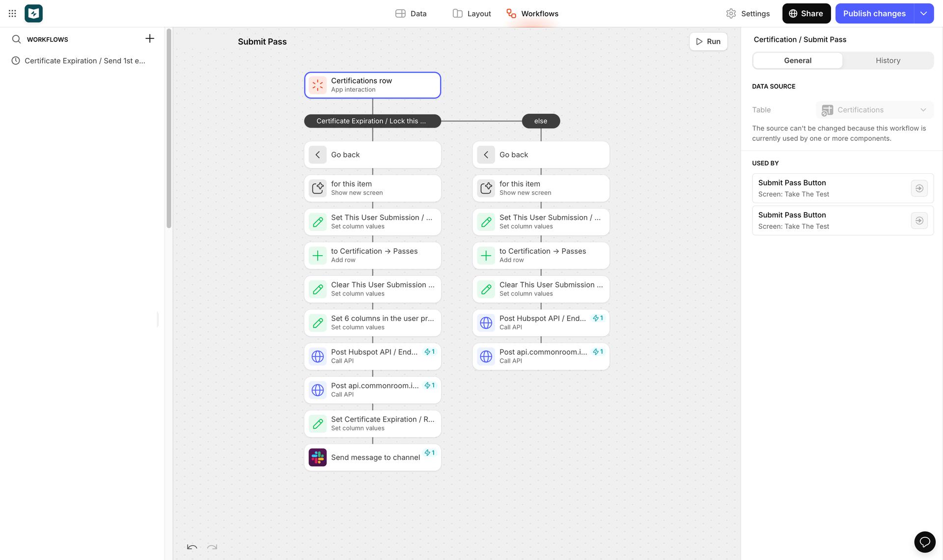
Task: Click the Share button
Action: (x=806, y=13)
